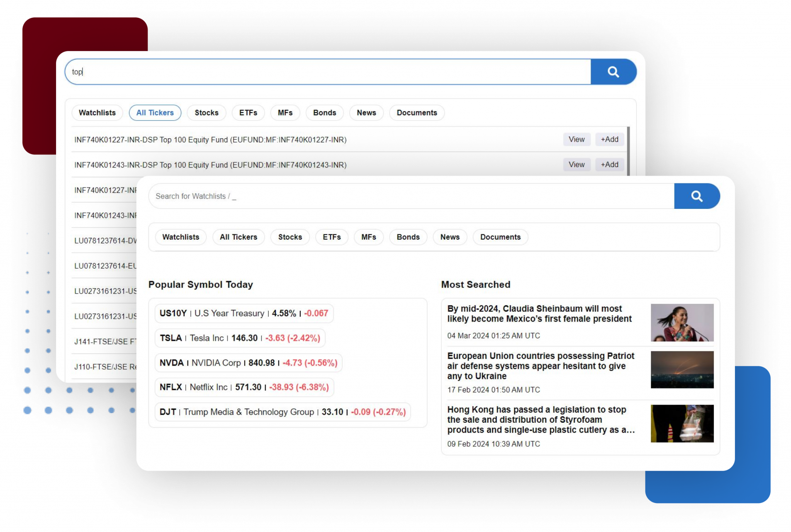This screenshot has width=791, height=532.
Task: Open Stocks tab in the front window
Action: 290,237
